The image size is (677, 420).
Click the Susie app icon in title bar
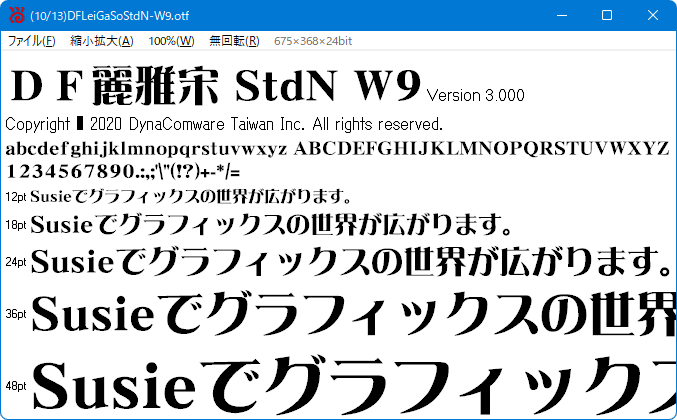(17, 15)
